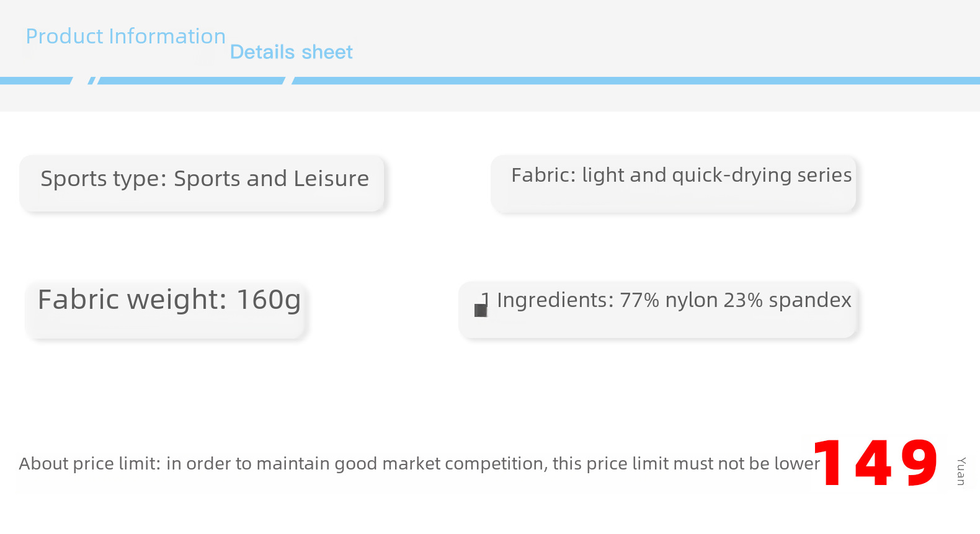Viewport: 980px width, 534px height.
Task: Click the red digit 9 in the price
Action: click(919, 463)
